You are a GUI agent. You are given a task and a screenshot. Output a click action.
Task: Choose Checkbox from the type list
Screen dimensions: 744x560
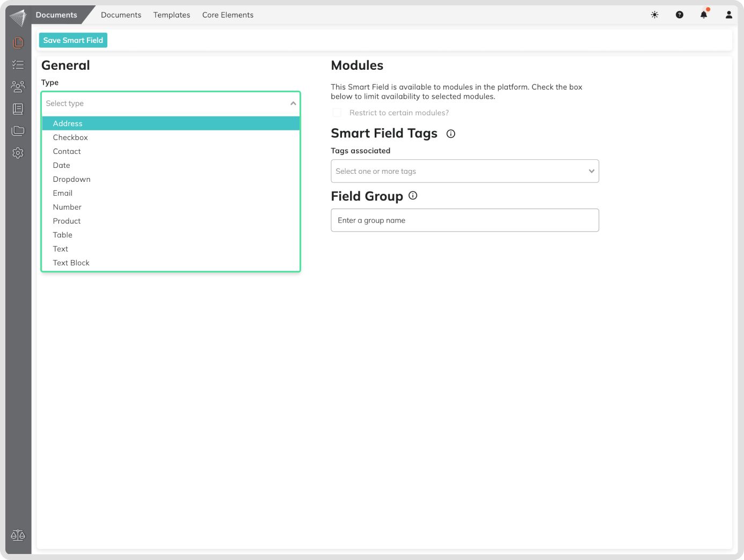pyautogui.click(x=70, y=137)
